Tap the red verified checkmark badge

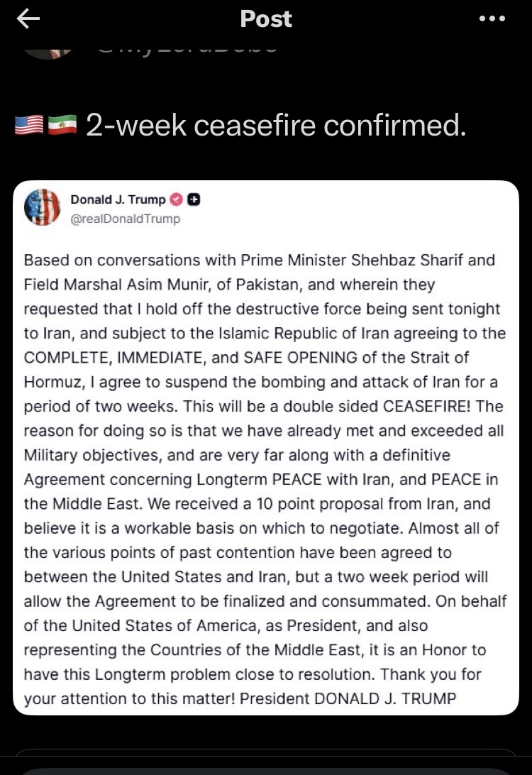point(177,199)
